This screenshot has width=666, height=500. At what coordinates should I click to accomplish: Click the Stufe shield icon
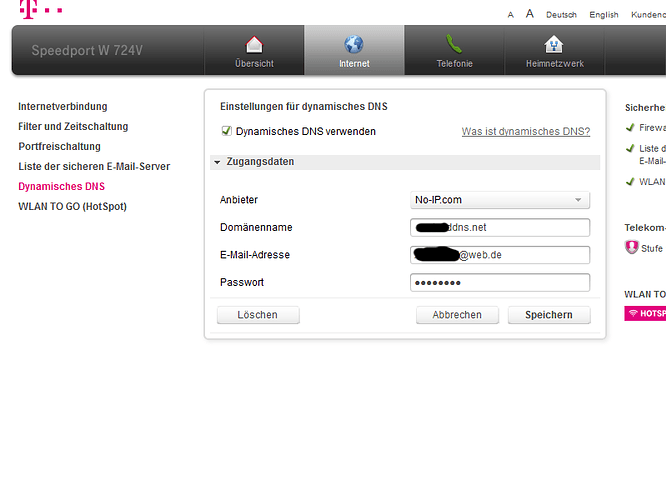[x=632, y=247]
